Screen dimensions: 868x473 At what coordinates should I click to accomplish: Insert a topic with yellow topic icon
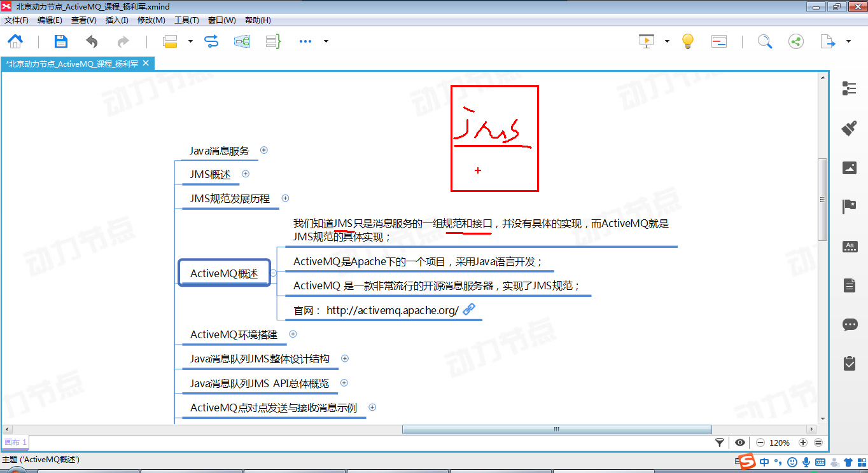point(170,41)
